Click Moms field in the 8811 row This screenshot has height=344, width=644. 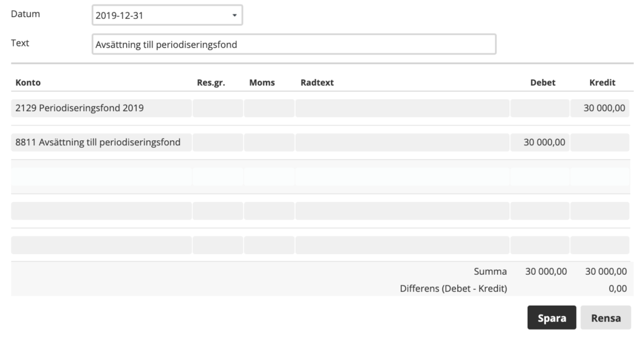pos(269,142)
